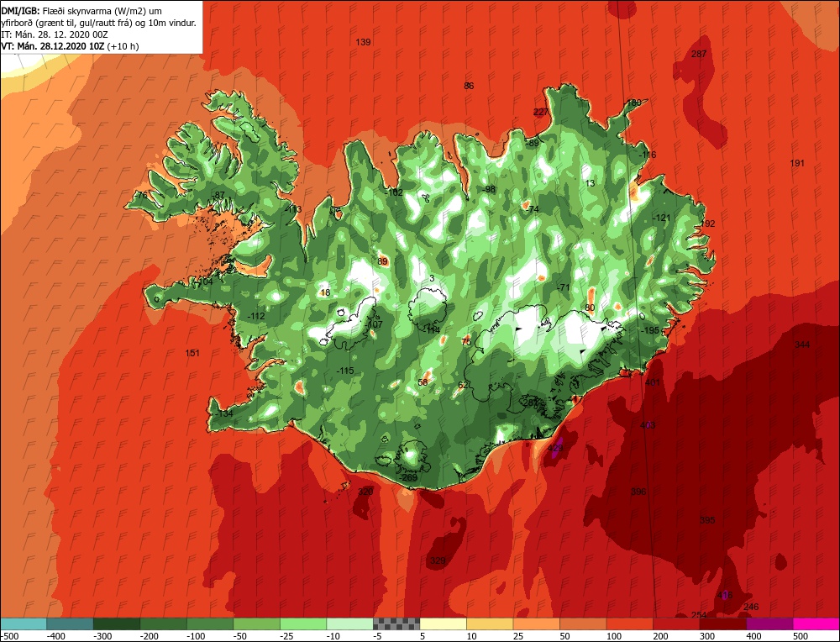Select the value -71 in the eastern highlands
This screenshot has height=642, width=840.
coord(563,287)
